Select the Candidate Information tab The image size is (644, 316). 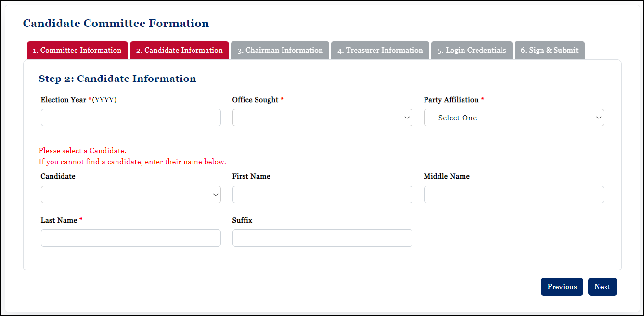click(x=179, y=50)
